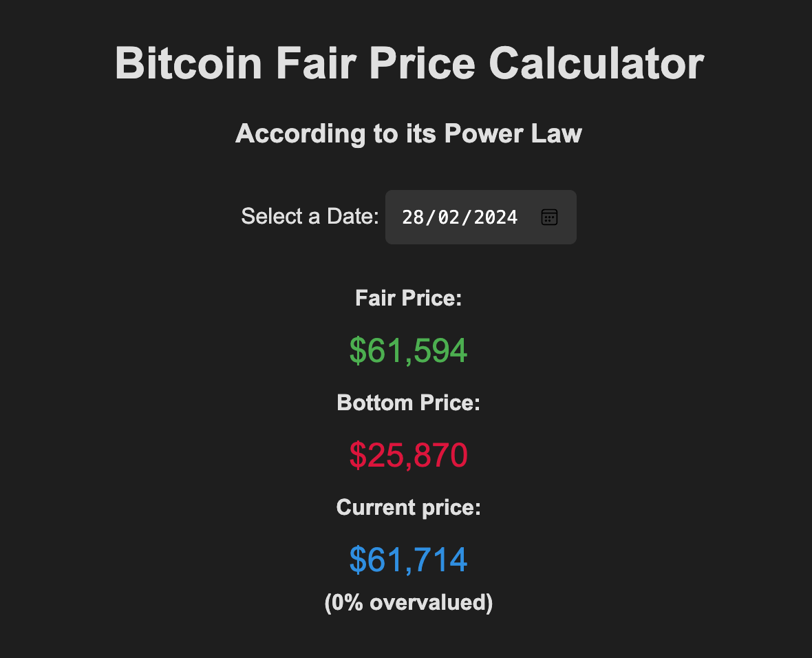Click the Fair Price label
This screenshot has height=658, width=812.
[408, 298]
